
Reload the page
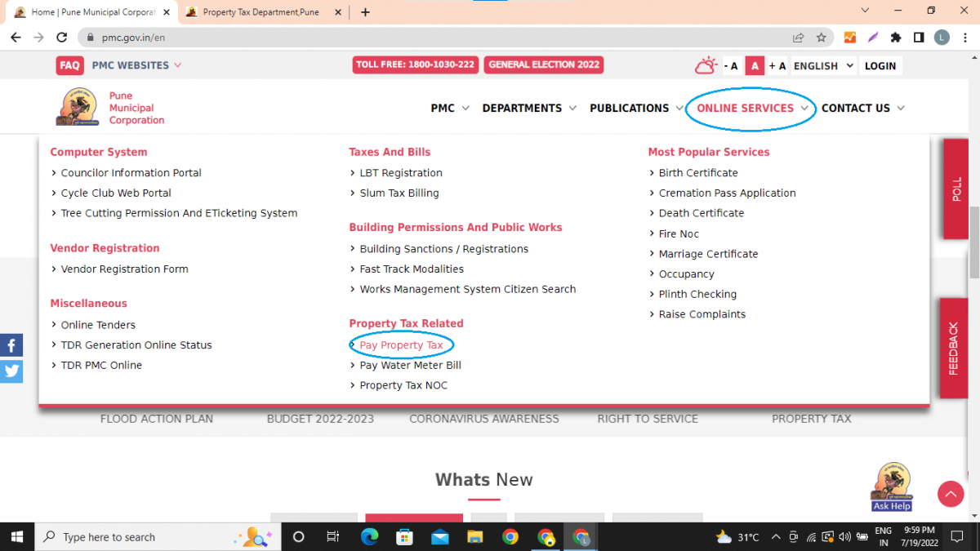coord(61,37)
